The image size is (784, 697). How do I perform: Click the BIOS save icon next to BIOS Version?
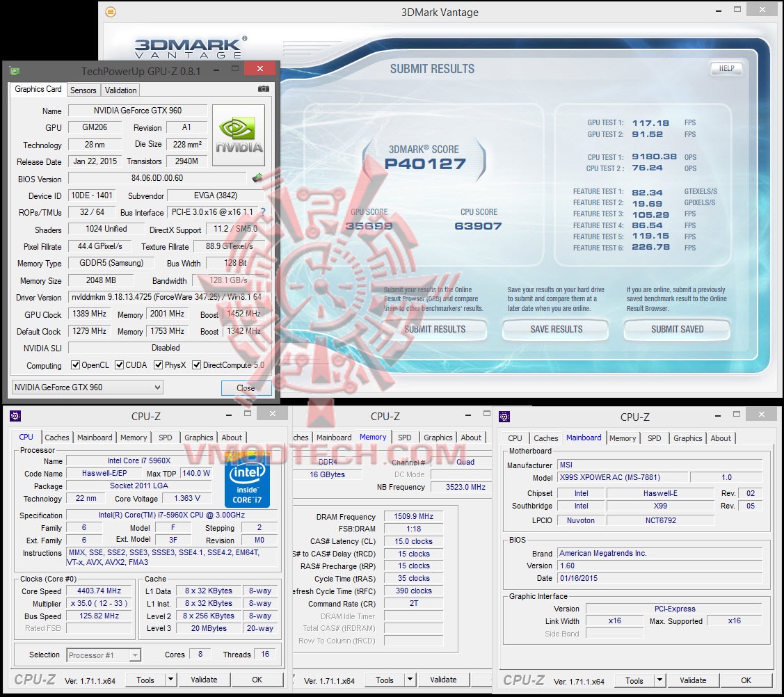(x=257, y=177)
